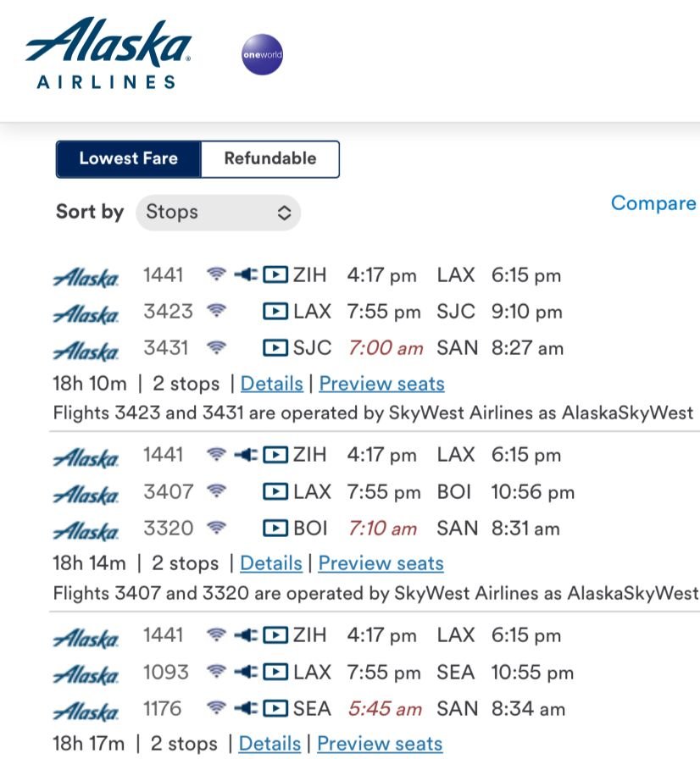Click the Alaska logo beside flight 3431
This screenshot has height=759, width=700.
coord(86,350)
